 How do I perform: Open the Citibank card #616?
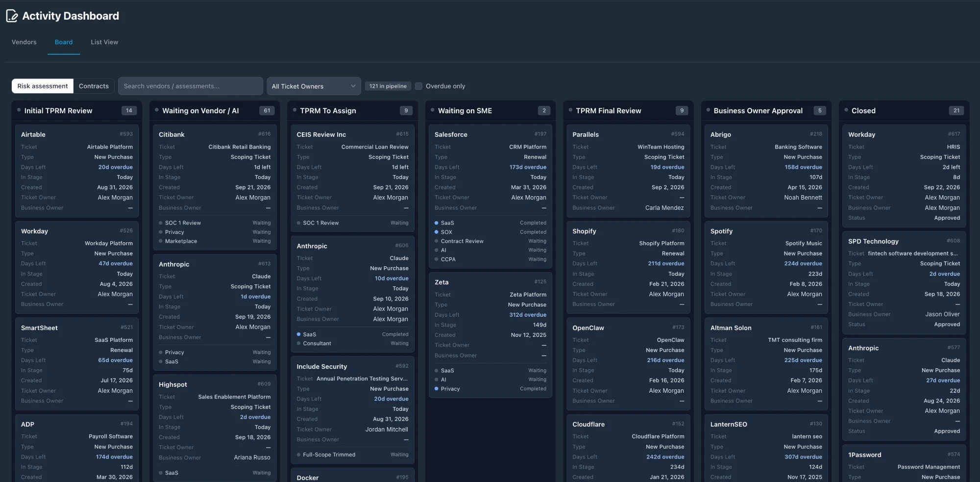pos(215,187)
